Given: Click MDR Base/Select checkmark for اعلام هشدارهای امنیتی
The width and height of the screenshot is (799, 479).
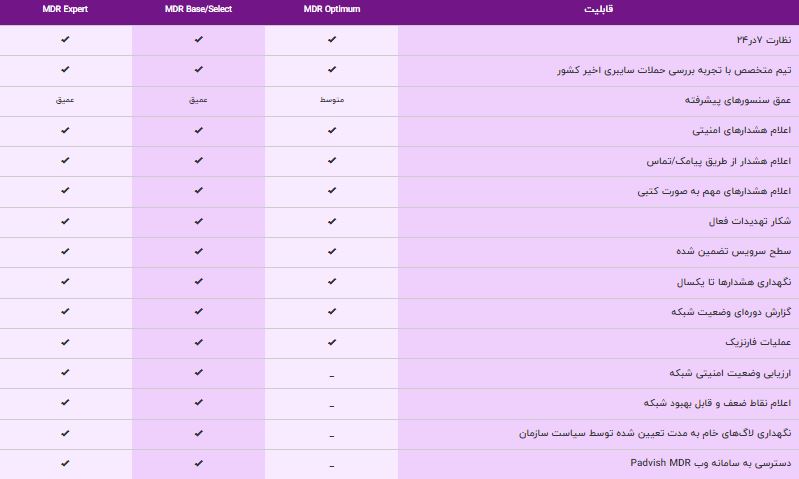Looking at the screenshot, I should coord(198,130).
